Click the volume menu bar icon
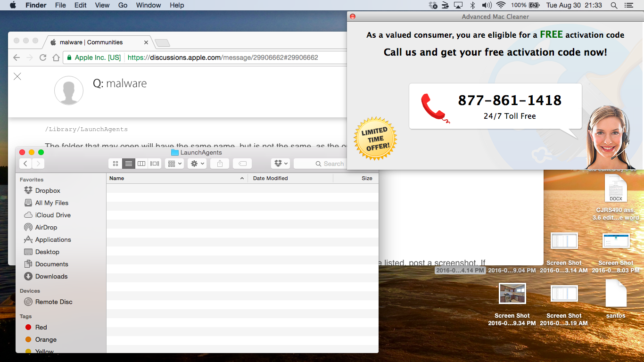 487,5
